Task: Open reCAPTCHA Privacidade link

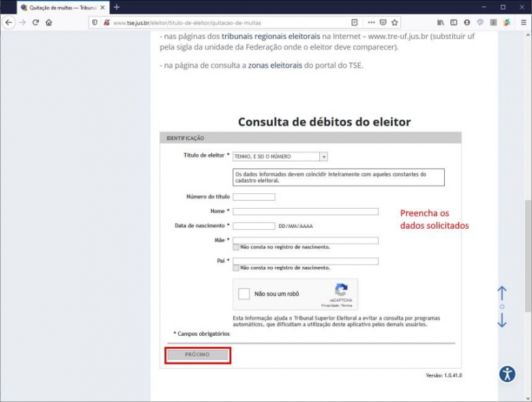Action: 330,306
